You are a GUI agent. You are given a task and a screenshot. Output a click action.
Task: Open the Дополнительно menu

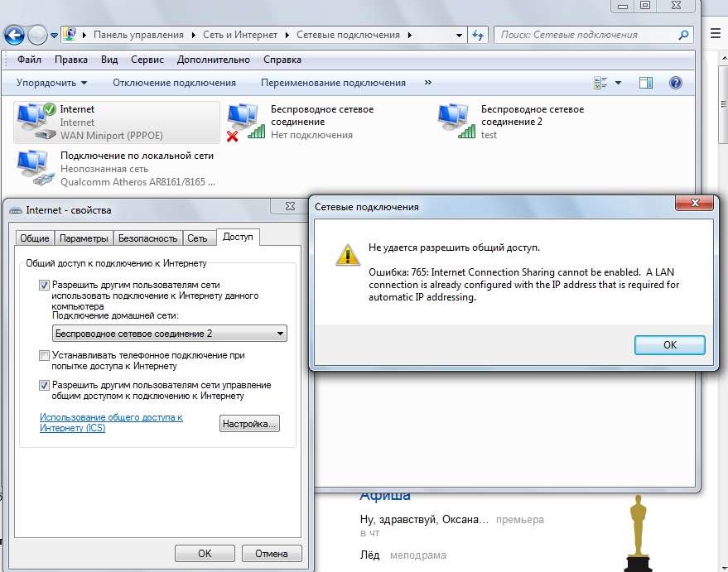[213, 60]
